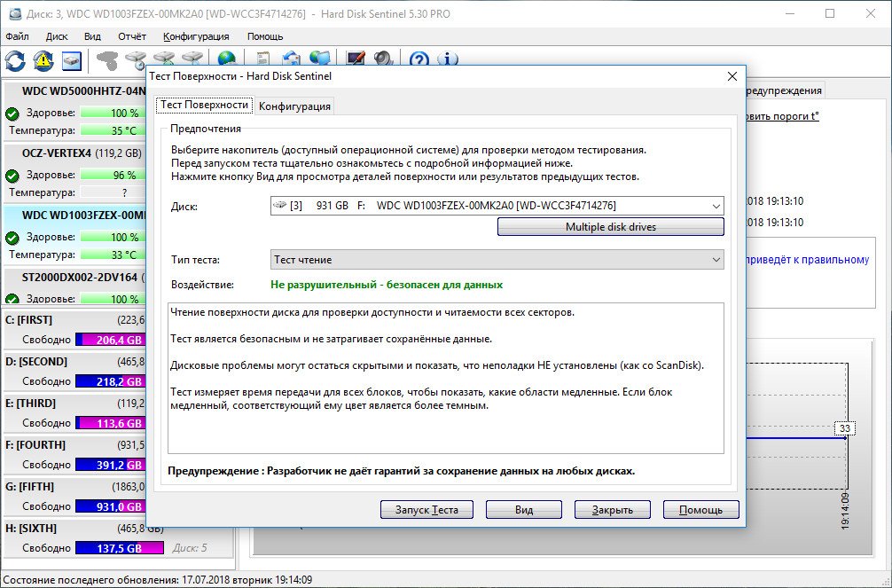Viewport: 892px width, 588px height.
Task: Click the notepad report toolbar icon
Action: click(262, 59)
